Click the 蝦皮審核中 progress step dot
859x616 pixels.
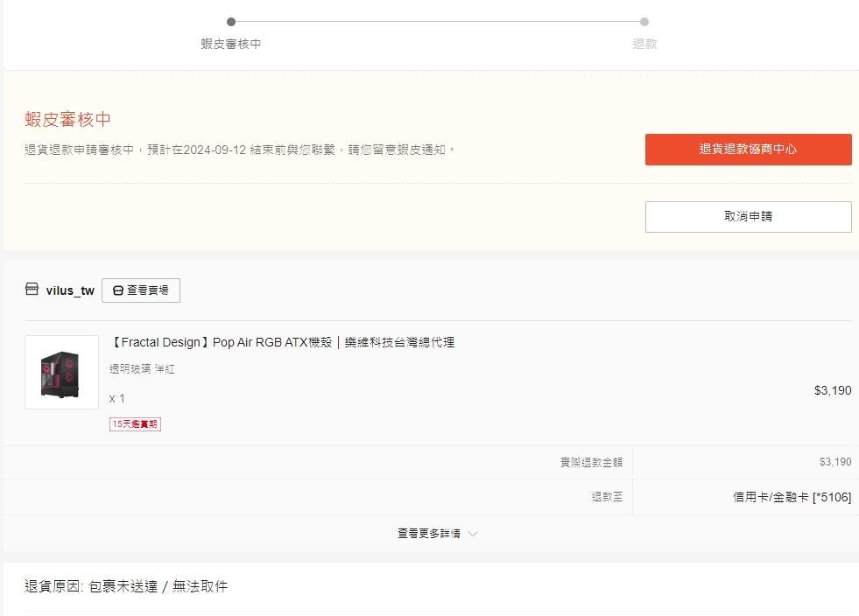tap(231, 22)
